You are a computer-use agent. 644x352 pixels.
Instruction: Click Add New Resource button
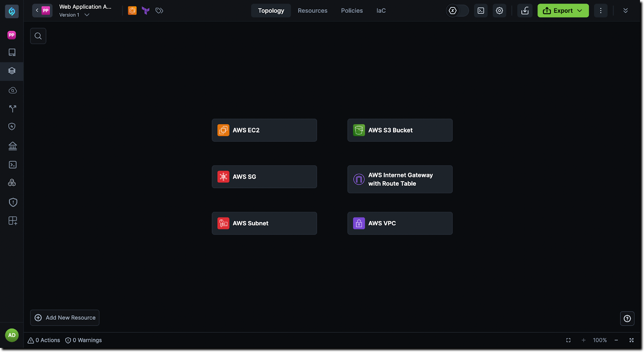point(65,318)
